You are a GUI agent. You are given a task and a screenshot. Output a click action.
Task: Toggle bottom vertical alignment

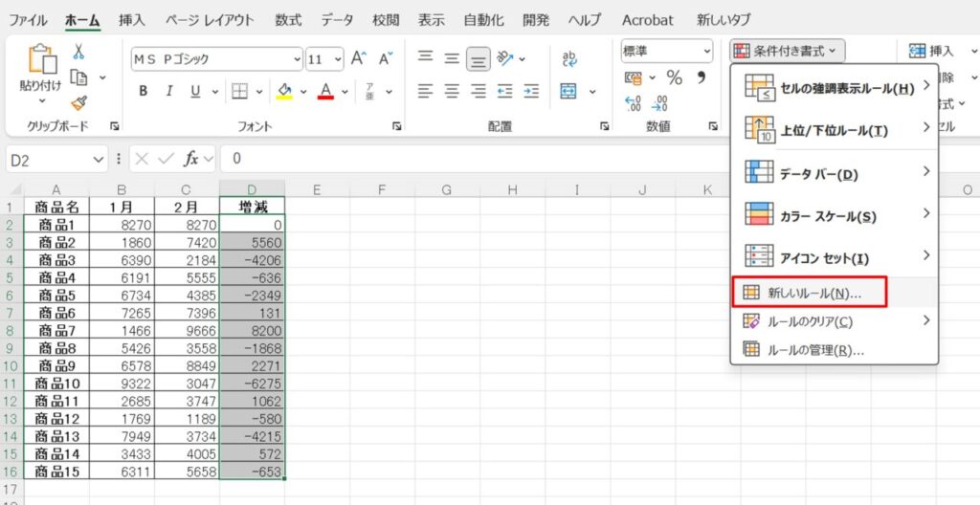click(479, 60)
